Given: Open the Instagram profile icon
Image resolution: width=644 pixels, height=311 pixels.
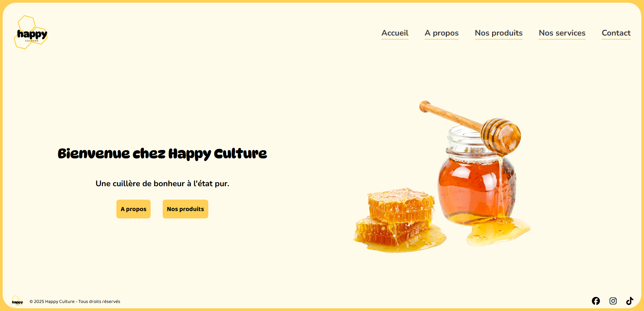Looking at the screenshot, I should pyautogui.click(x=613, y=301).
